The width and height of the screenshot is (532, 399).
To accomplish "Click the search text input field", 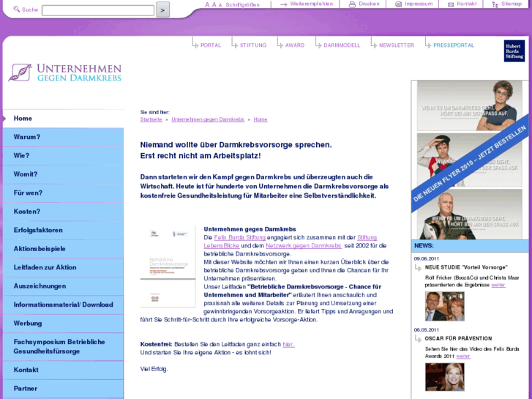I will coord(98,10).
